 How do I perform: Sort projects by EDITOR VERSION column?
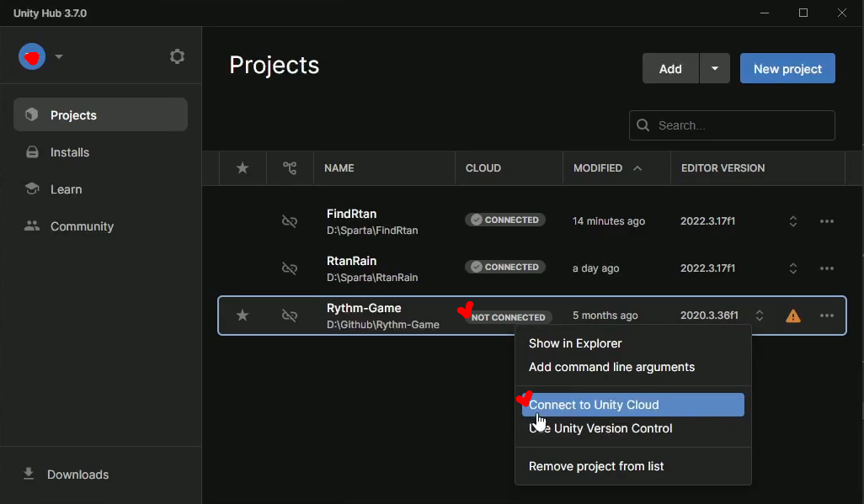(723, 168)
